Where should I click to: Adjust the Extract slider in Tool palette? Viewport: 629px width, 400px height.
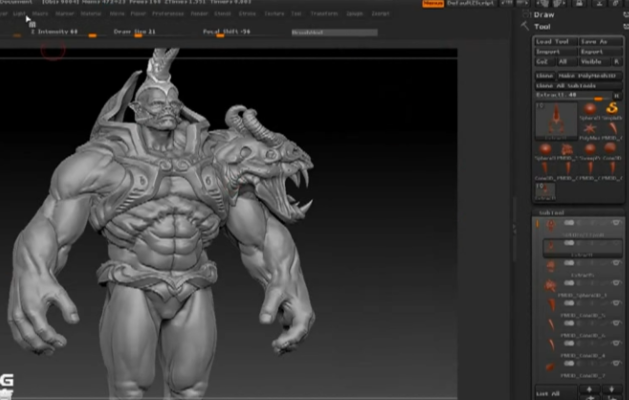tap(574, 95)
